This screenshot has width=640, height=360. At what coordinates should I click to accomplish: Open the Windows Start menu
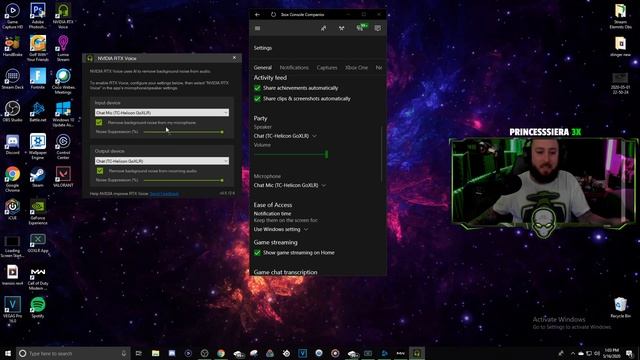click(8, 353)
